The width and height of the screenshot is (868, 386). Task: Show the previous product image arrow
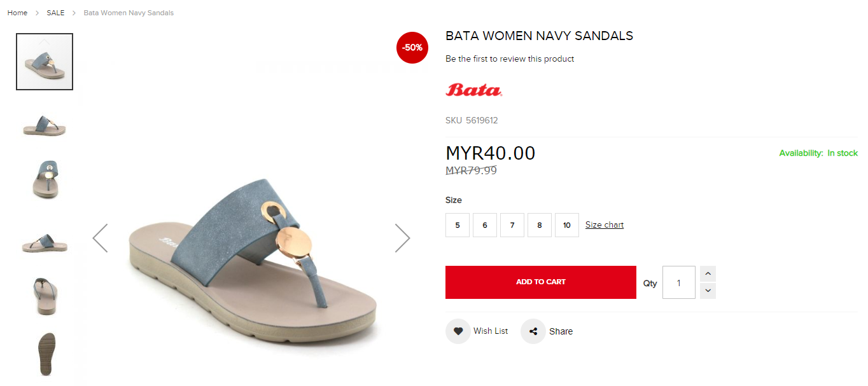pos(100,238)
